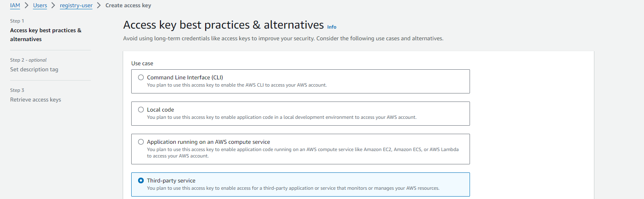Open the Info link beside the page heading
This screenshot has width=644, height=199.
pos(331,27)
